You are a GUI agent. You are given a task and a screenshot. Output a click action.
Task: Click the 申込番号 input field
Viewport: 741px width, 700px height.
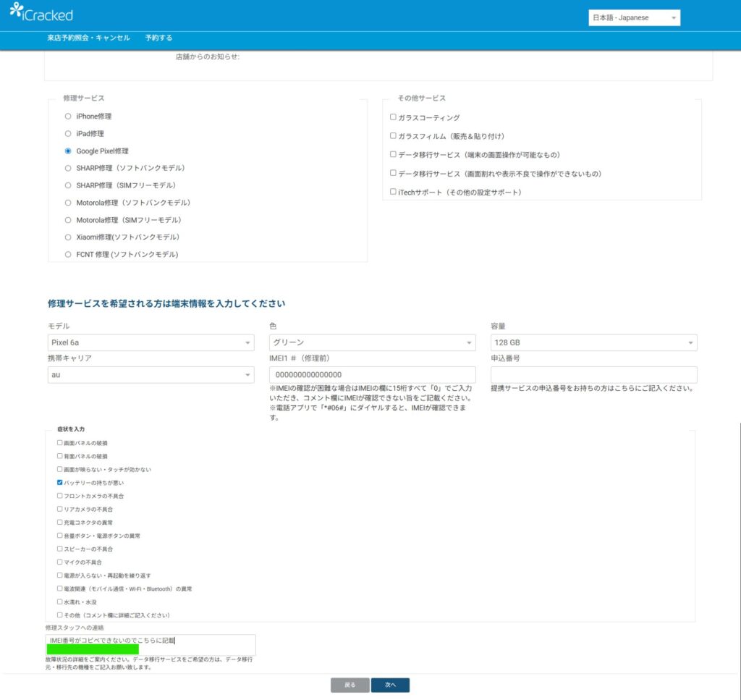(x=593, y=375)
